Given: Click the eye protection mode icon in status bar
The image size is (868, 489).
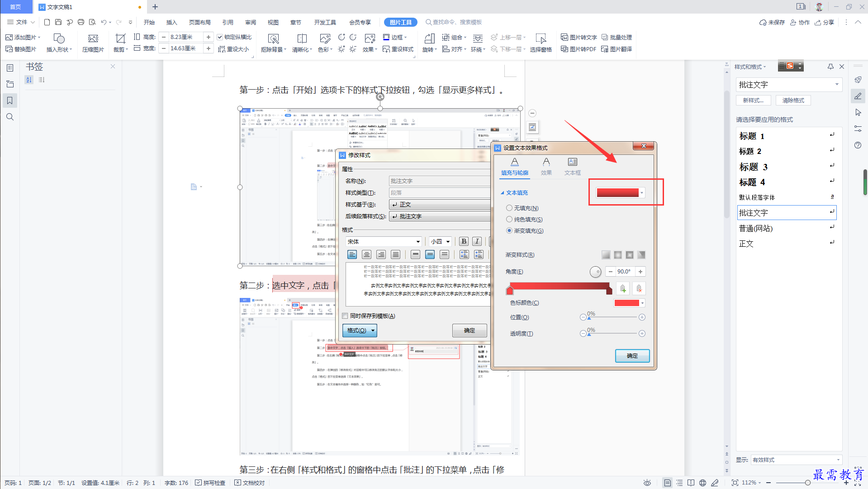Looking at the screenshot, I should coord(647,483).
